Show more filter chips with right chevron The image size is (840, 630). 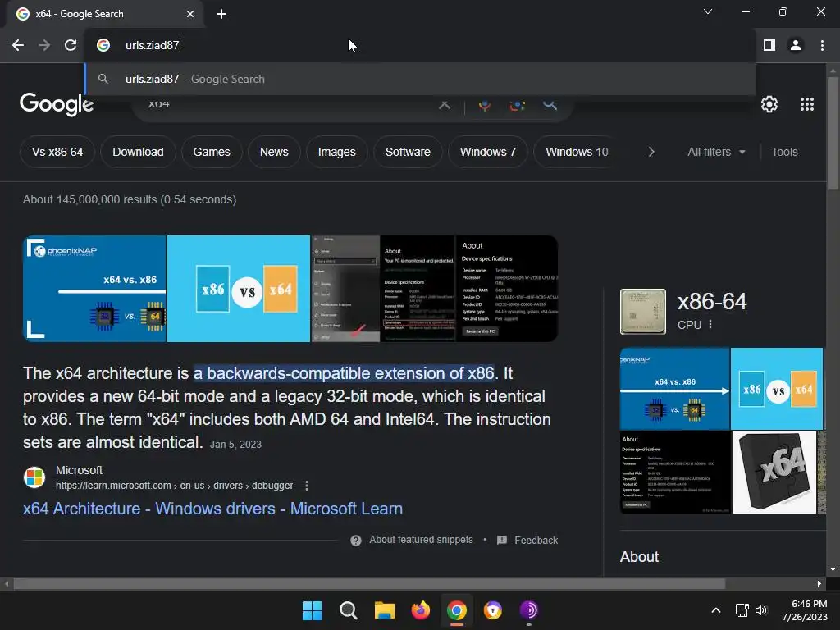pos(651,152)
